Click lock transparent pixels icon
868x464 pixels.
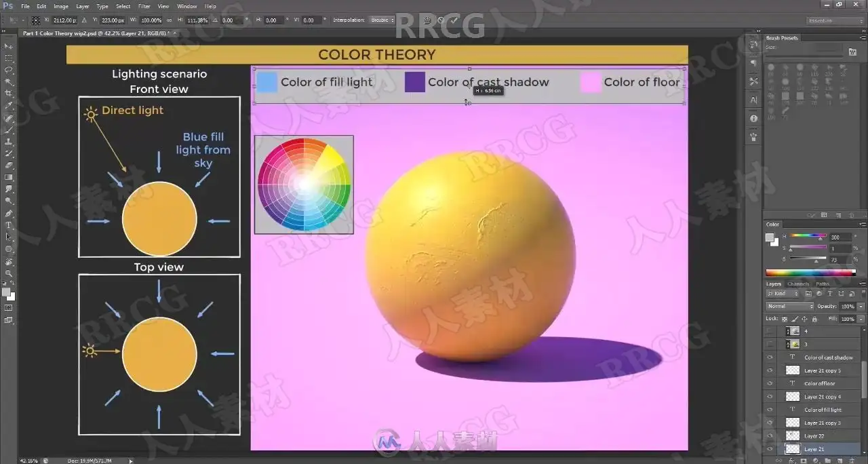pyautogui.click(x=785, y=319)
